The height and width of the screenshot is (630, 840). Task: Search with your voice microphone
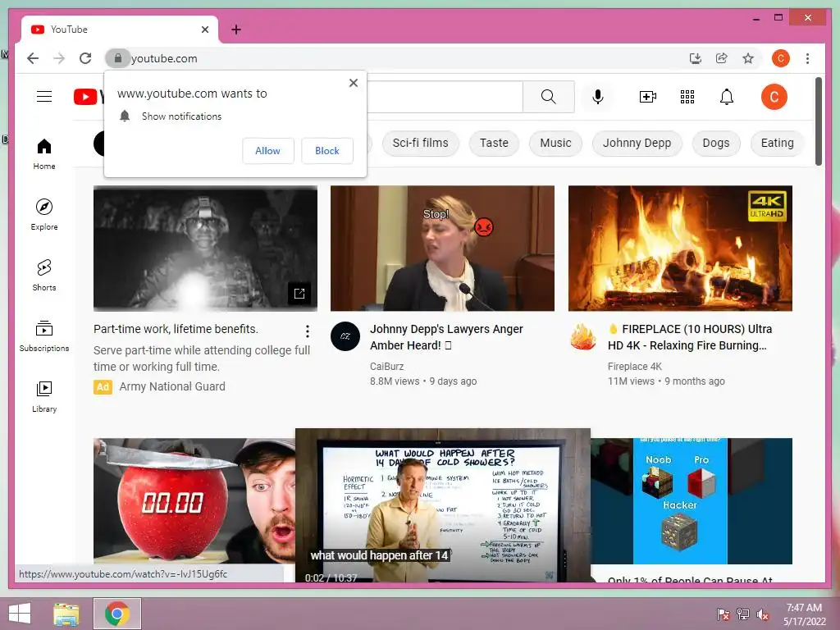pos(598,97)
